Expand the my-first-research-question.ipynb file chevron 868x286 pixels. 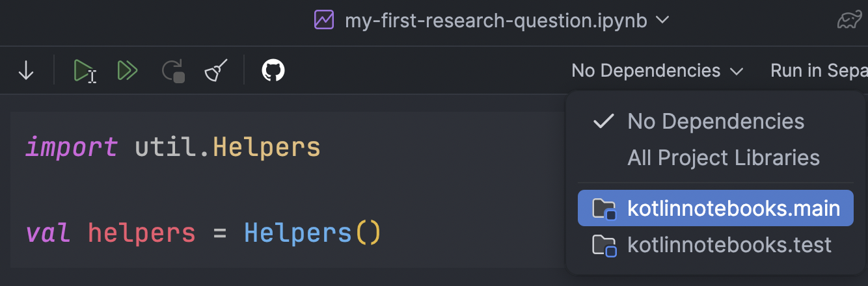pyautogui.click(x=662, y=20)
